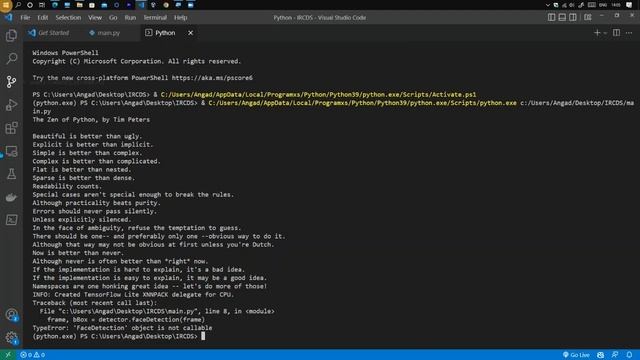Viewport: 640px width, 360px height.
Task: Open the https://aka.ms/pscore6 link
Action: pos(212,78)
